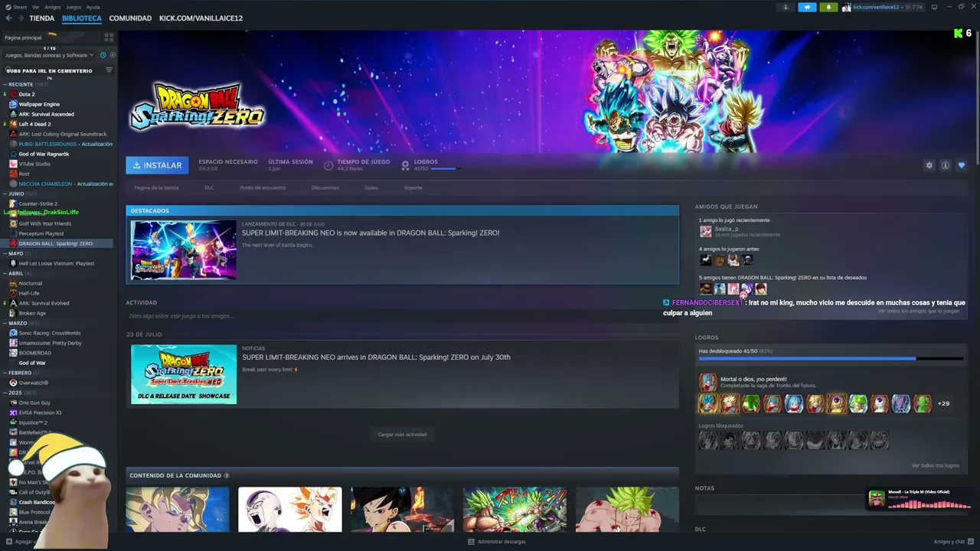This screenshot has height=551, width=980.
Task: Open Punto de encuentro community hub
Action: [x=263, y=187]
